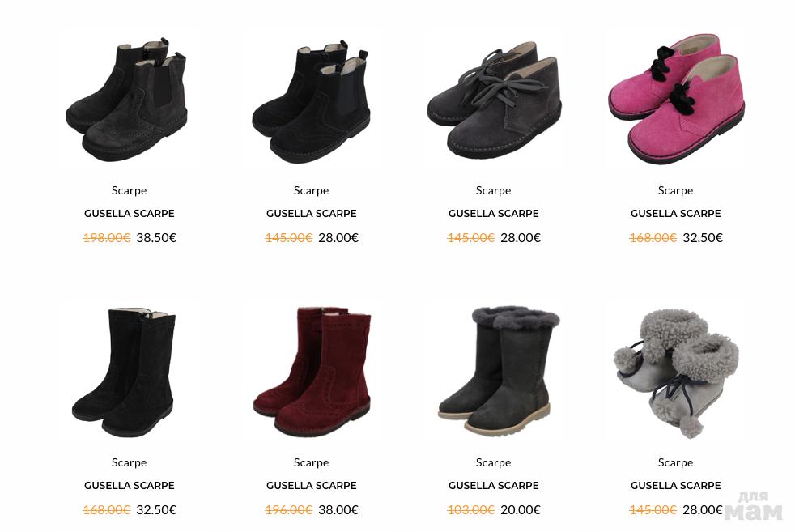
Task: Click the crossed-out 168.00€ price under pink boots
Action: (x=653, y=238)
